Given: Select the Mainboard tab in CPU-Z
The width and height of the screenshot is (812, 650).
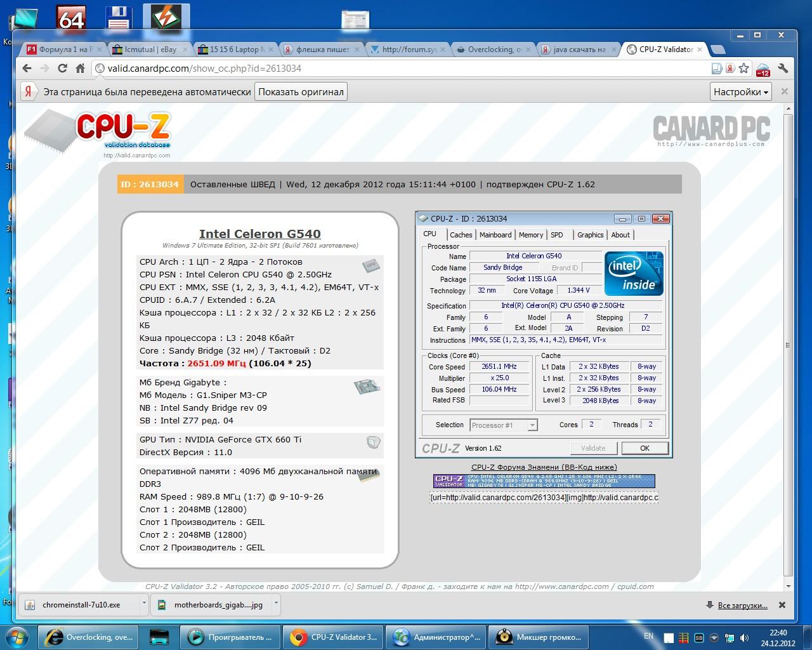Looking at the screenshot, I should [495, 235].
